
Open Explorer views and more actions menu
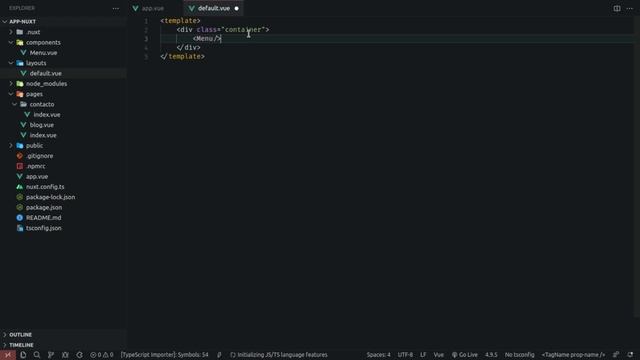tap(116, 8)
